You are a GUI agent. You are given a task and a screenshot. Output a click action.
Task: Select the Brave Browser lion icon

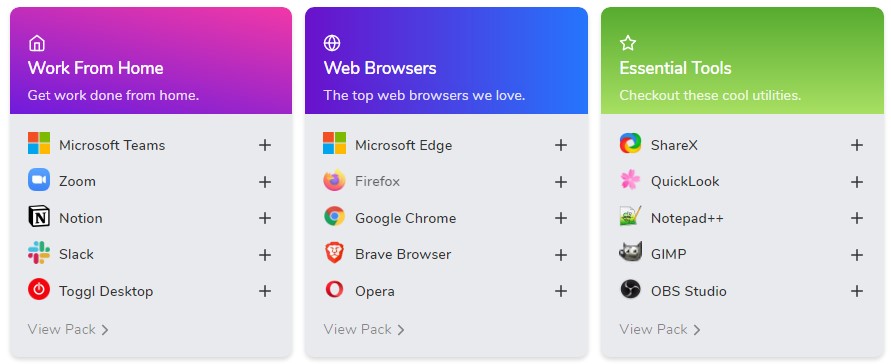tap(334, 253)
